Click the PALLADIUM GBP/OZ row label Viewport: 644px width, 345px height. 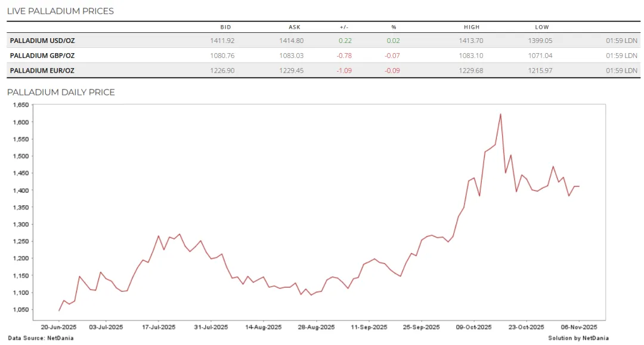point(42,56)
